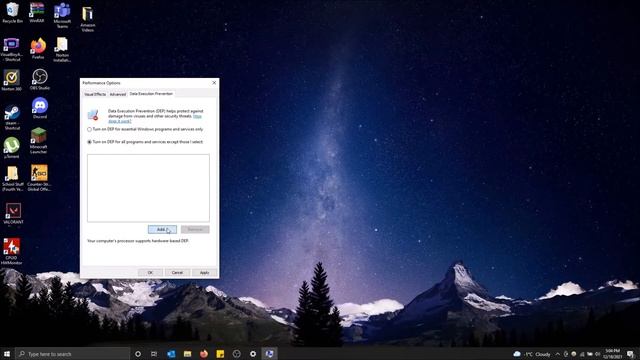The image size is (640, 360).
Task: Select the Firefox desktop icon
Action: pos(38,48)
